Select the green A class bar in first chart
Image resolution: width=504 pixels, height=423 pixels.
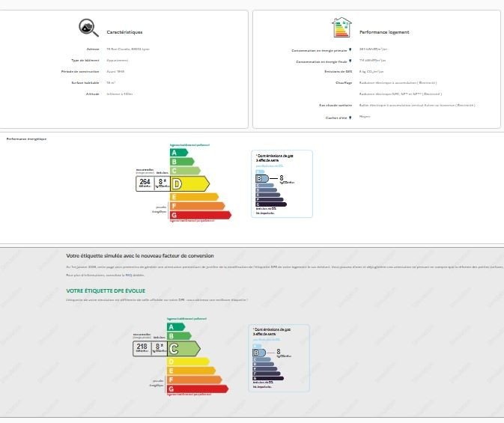[177, 152]
